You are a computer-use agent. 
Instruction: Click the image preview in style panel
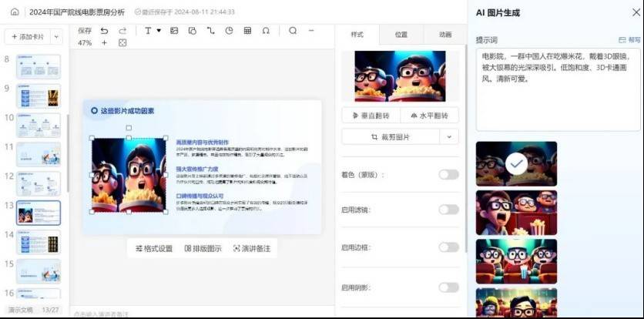[400, 76]
